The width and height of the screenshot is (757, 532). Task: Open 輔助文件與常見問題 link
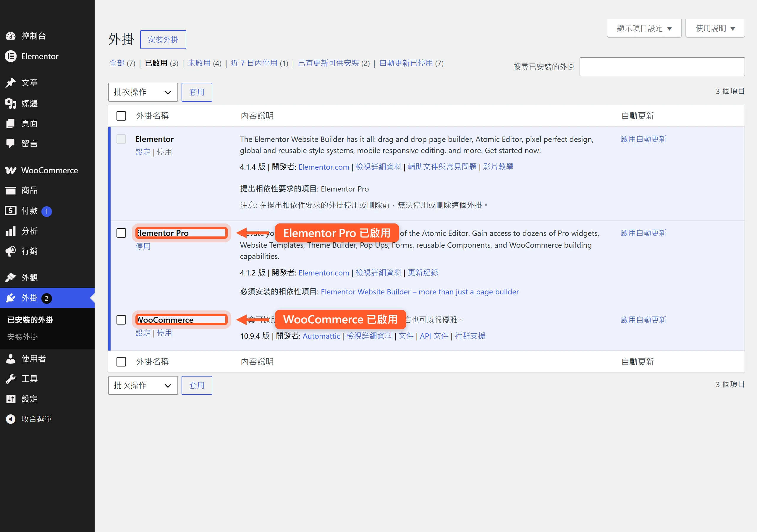pyautogui.click(x=442, y=167)
